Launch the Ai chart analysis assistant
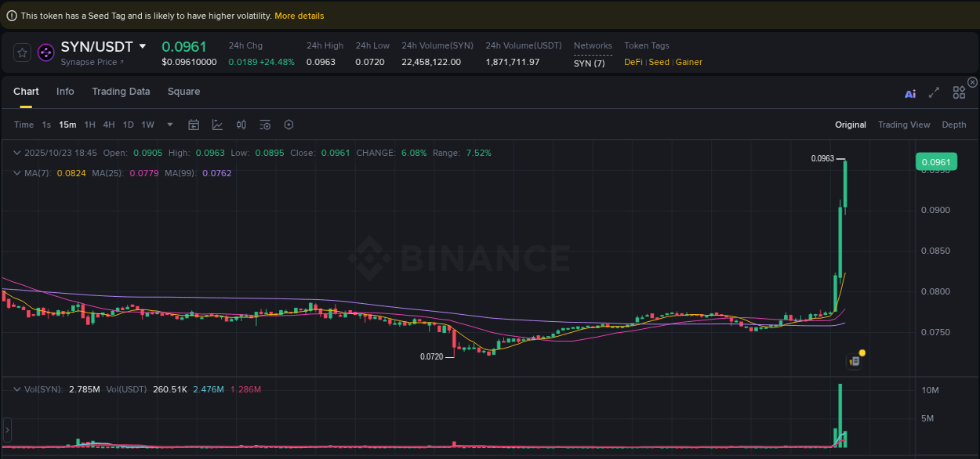The height and width of the screenshot is (459, 980). (x=910, y=92)
